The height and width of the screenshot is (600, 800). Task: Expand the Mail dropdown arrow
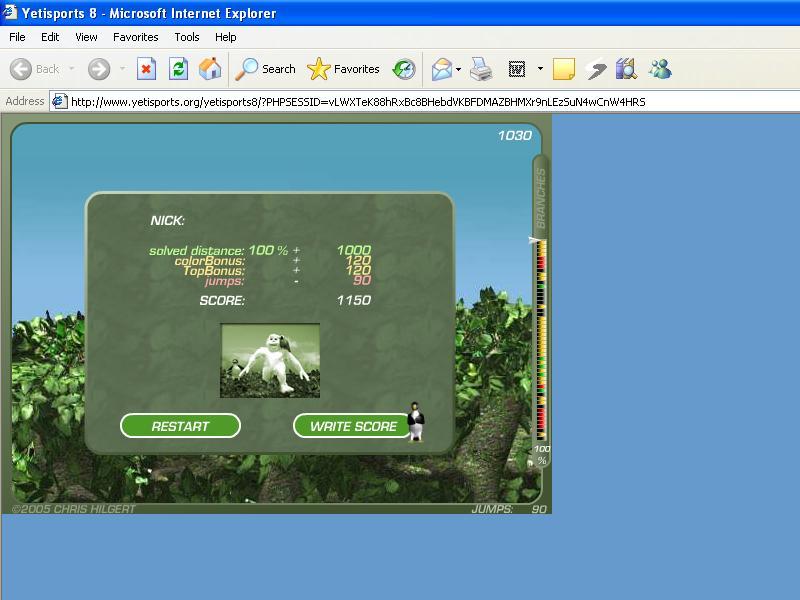[459, 69]
